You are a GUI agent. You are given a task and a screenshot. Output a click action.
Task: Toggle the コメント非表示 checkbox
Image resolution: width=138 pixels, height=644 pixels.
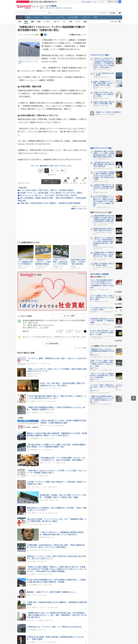[x=75, y=348]
